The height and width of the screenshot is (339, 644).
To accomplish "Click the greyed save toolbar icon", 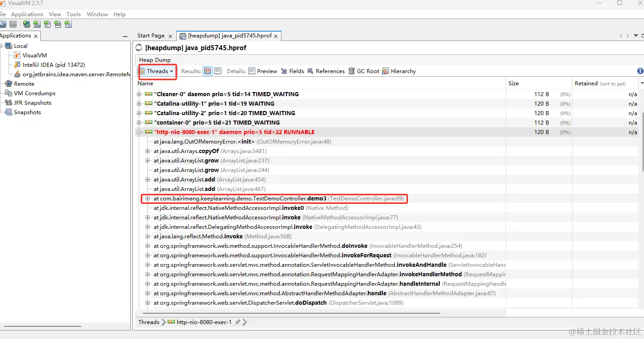I will [14, 24].
